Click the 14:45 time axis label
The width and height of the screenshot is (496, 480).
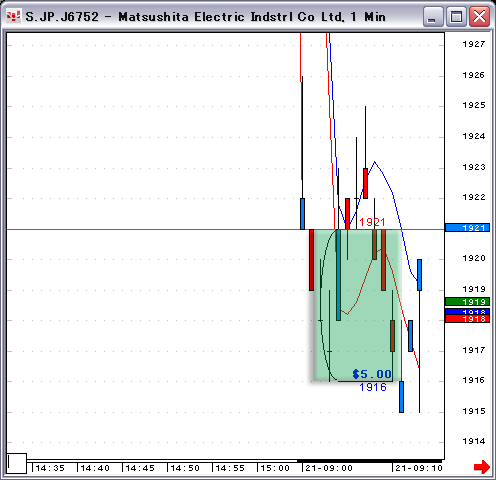pos(140,468)
